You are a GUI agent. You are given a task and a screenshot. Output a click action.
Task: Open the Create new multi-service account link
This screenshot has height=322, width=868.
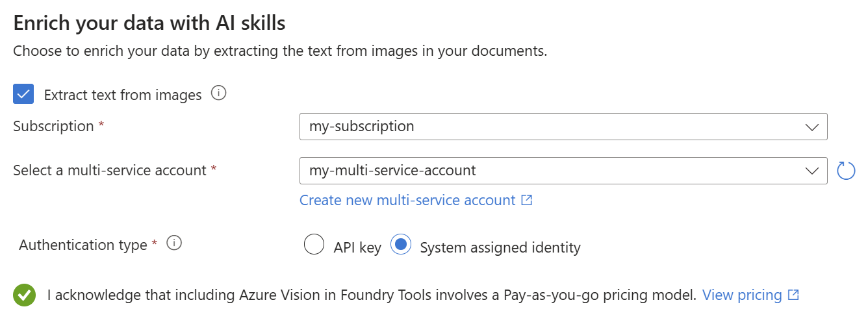(407, 200)
